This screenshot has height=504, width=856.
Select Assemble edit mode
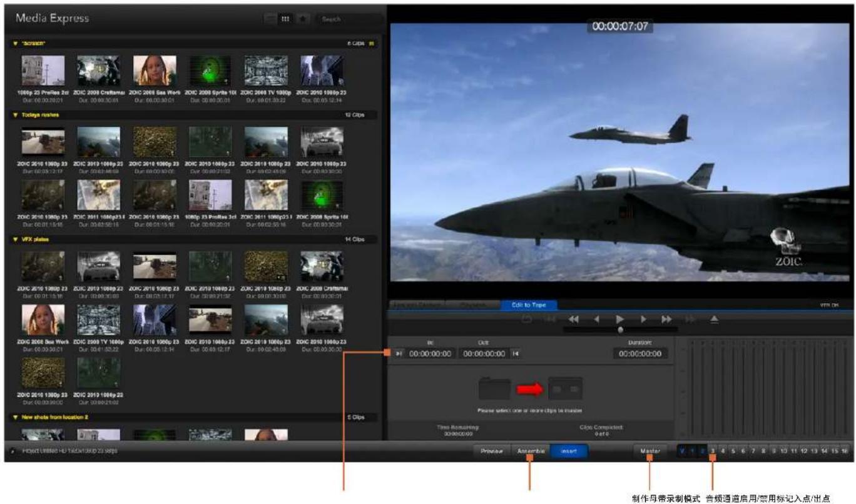tap(531, 451)
